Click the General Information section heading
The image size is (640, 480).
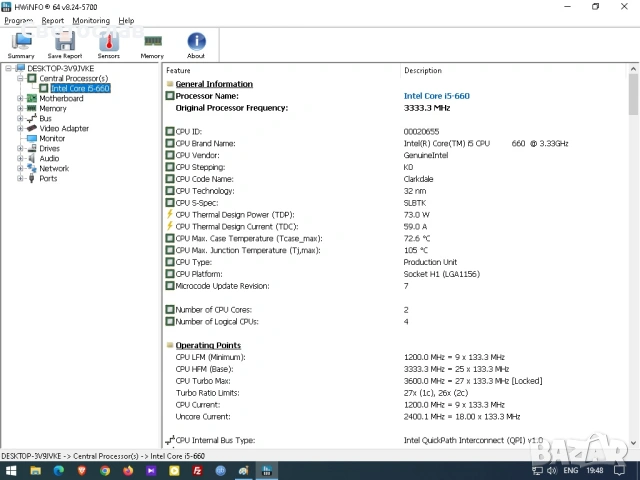click(x=214, y=84)
